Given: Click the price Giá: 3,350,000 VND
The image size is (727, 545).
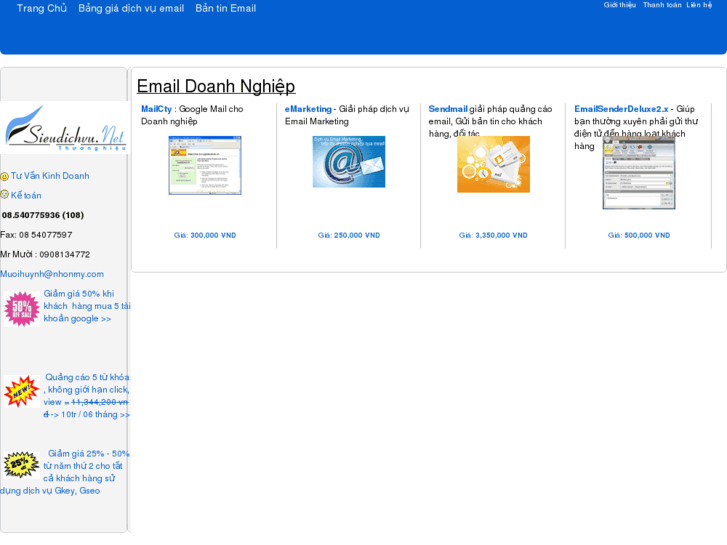Looking at the screenshot, I should (x=493, y=235).
